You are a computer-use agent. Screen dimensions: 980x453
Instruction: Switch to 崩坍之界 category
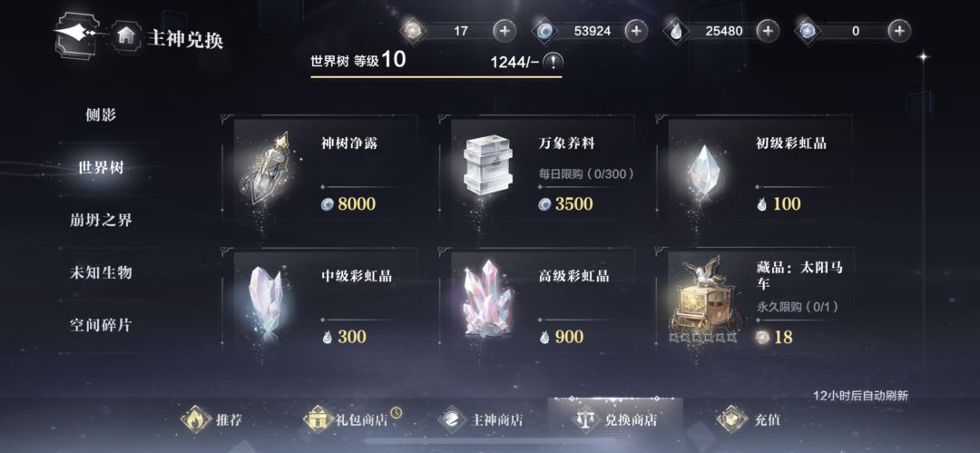click(x=101, y=221)
